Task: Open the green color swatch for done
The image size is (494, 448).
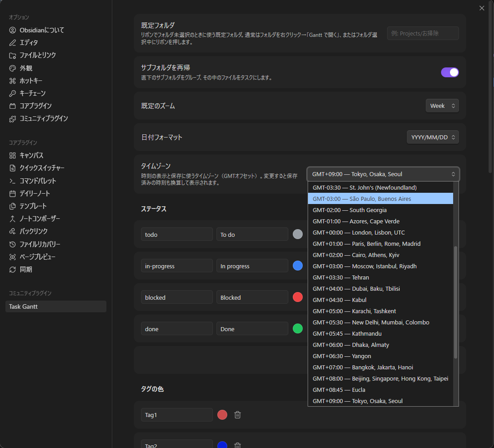Action: click(298, 329)
